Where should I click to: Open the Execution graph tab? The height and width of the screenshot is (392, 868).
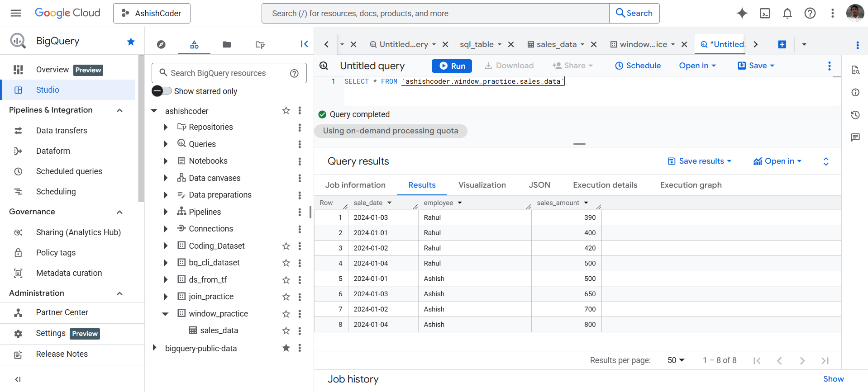coord(691,185)
